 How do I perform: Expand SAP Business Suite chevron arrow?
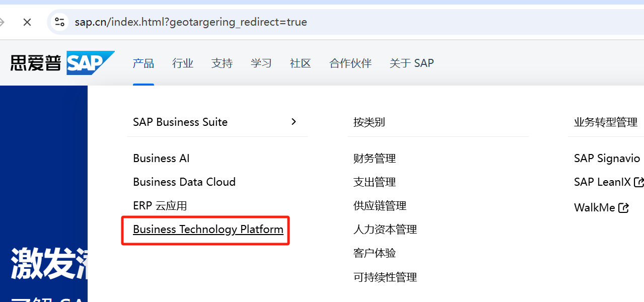click(x=294, y=122)
